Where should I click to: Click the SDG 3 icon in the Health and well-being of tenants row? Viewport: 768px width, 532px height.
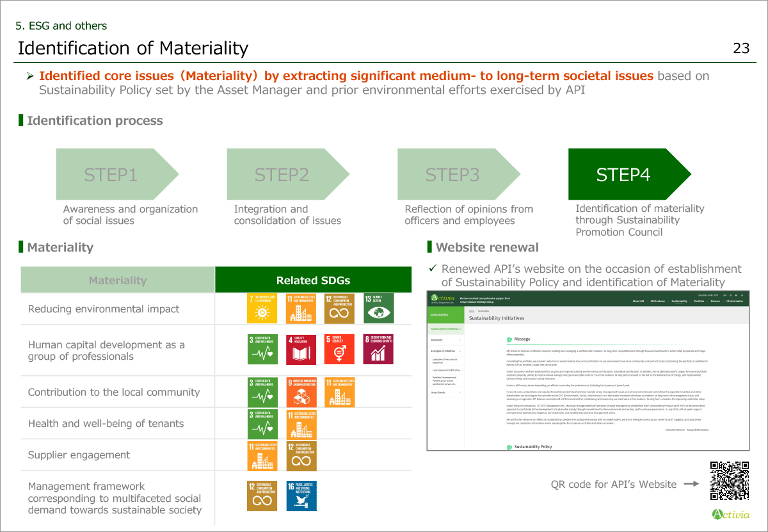(x=262, y=423)
